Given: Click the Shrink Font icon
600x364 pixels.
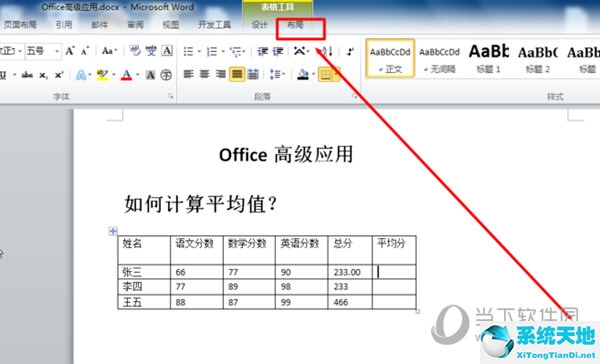Looking at the screenshot, I should pyautogui.click(x=85, y=51).
